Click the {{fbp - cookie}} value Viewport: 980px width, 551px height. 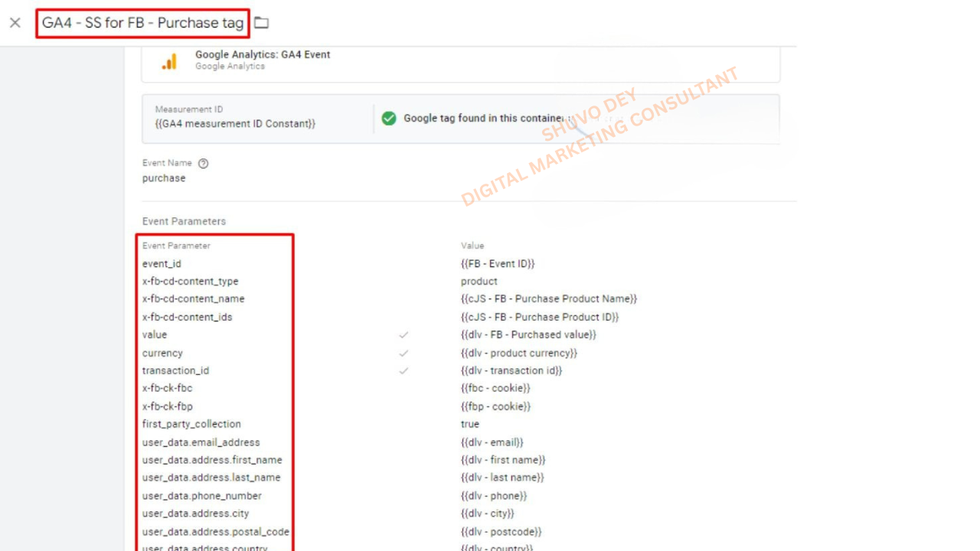pyautogui.click(x=495, y=406)
